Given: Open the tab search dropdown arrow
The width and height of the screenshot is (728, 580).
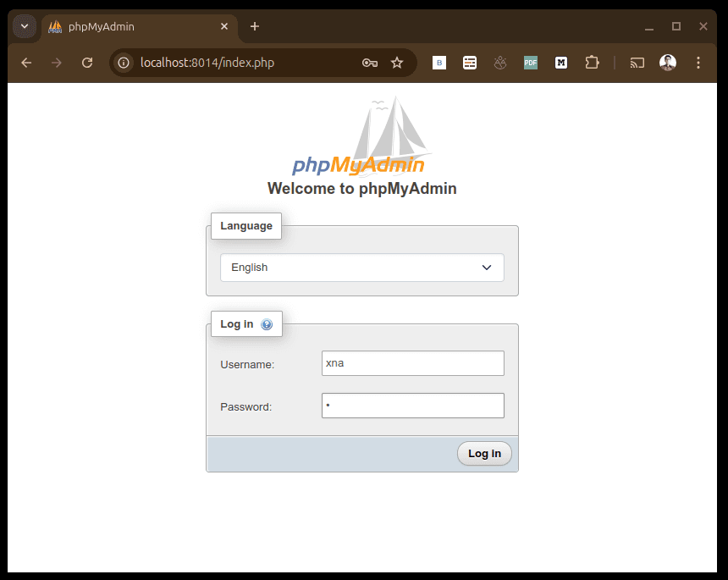Looking at the screenshot, I should coord(25,26).
